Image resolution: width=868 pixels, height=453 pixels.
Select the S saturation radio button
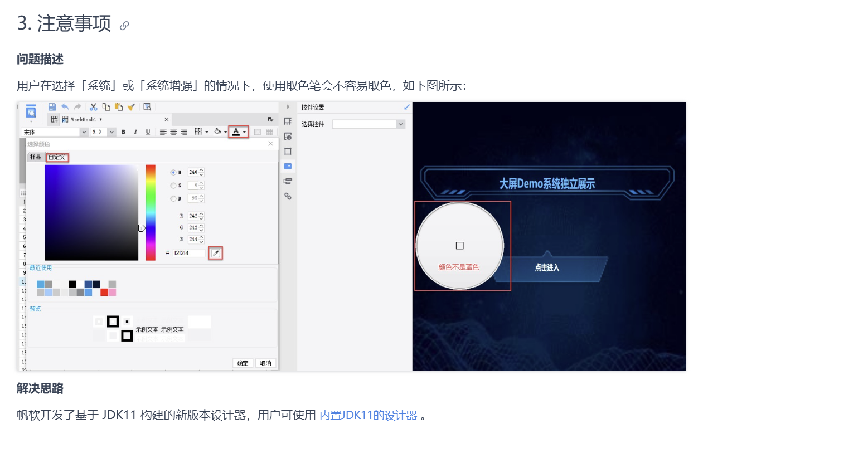[x=173, y=186]
